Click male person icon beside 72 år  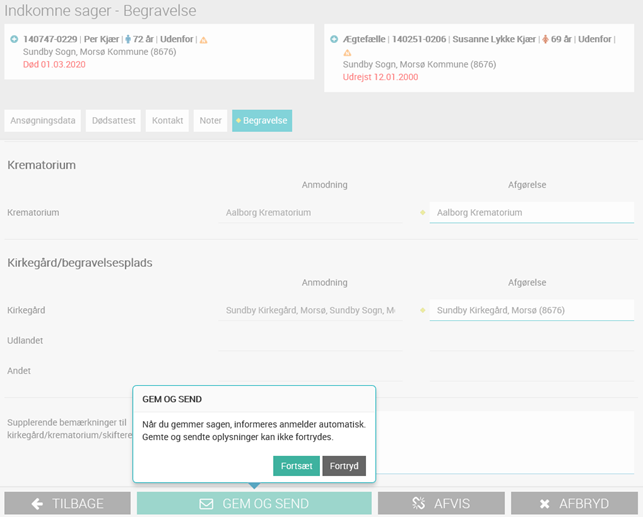(128, 39)
